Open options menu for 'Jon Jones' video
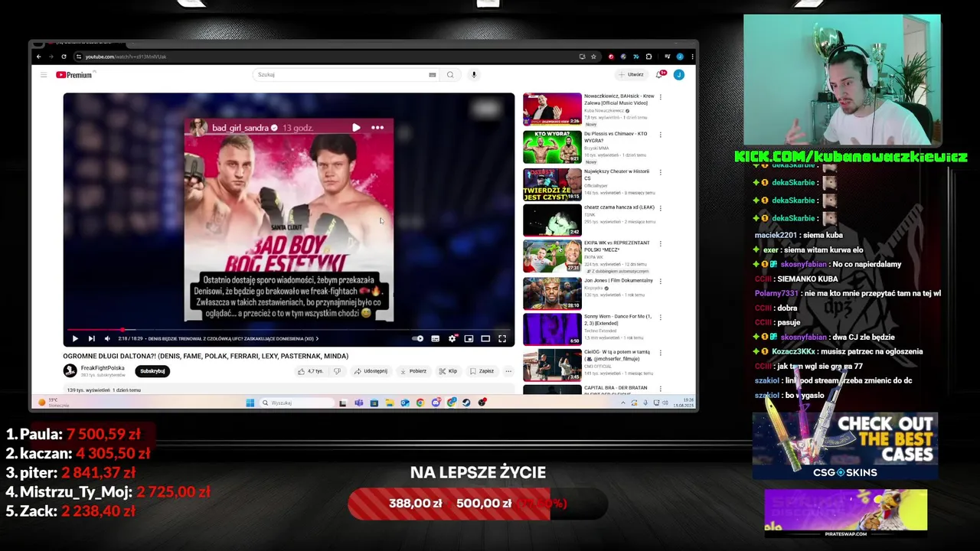The image size is (980, 551). coord(661,281)
